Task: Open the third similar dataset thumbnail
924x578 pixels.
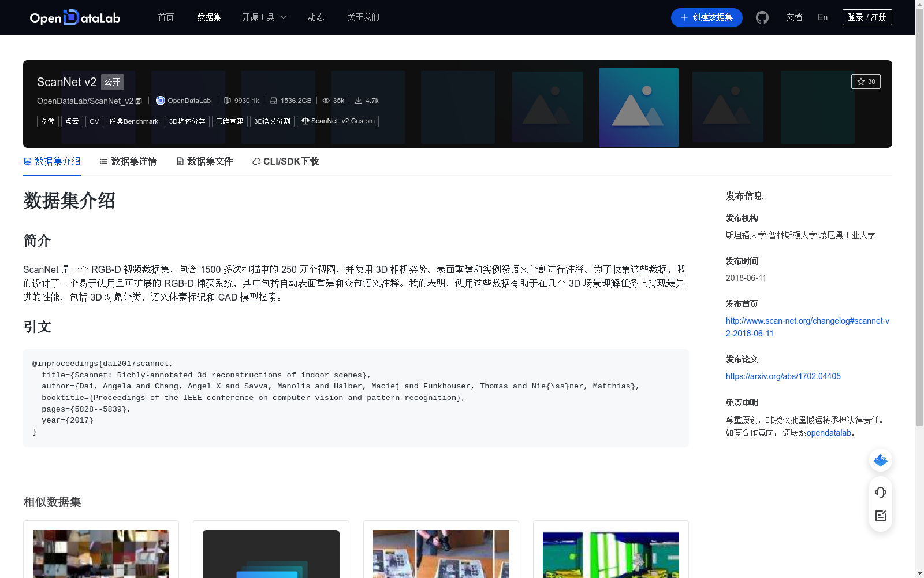Action: 441,554
